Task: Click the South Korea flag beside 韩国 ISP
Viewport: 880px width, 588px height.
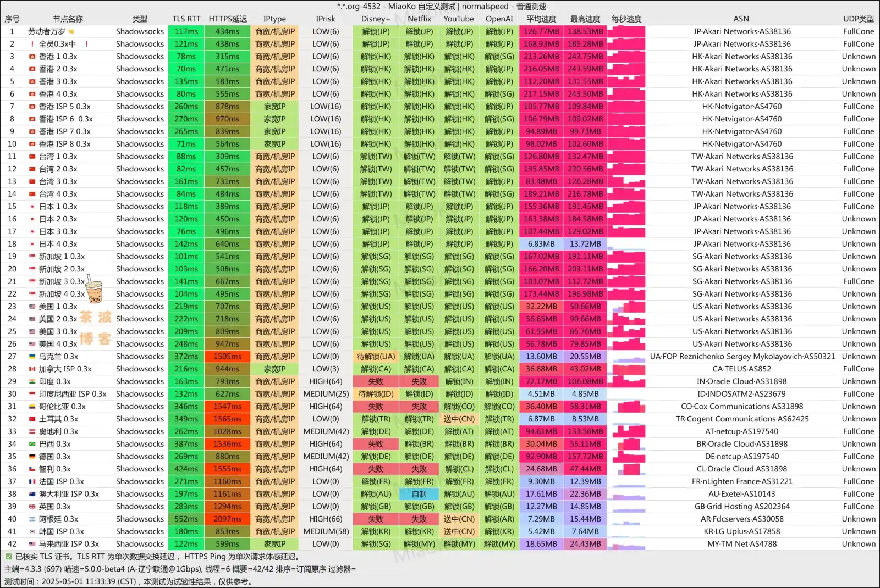Action: (32, 531)
